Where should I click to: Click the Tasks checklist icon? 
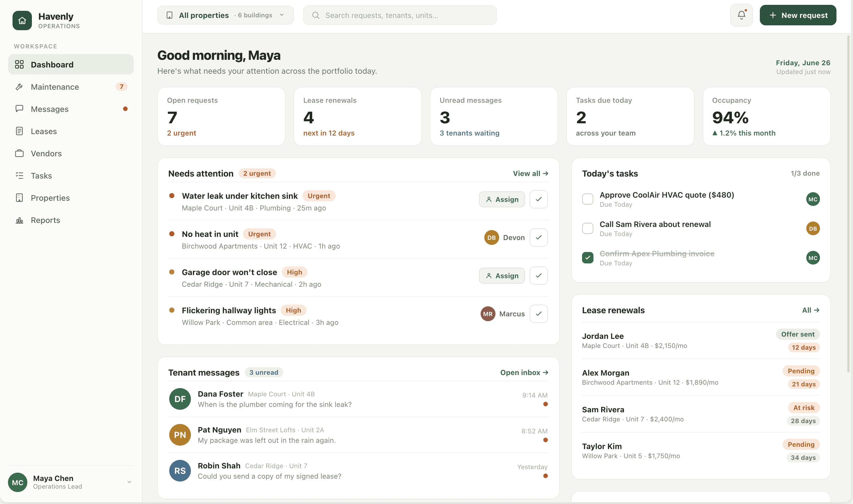tap(19, 176)
